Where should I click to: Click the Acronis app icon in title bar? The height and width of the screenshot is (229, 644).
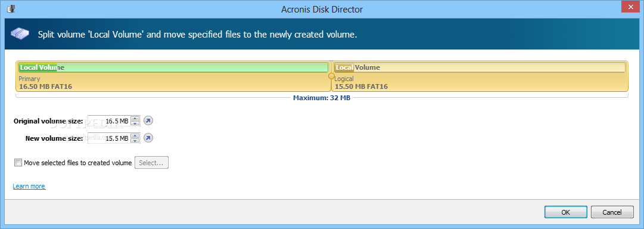11,9
